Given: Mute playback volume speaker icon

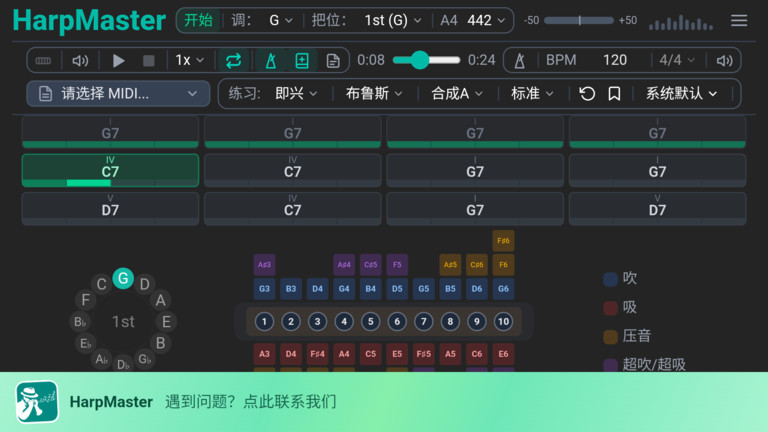Looking at the screenshot, I should tap(80, 61).
